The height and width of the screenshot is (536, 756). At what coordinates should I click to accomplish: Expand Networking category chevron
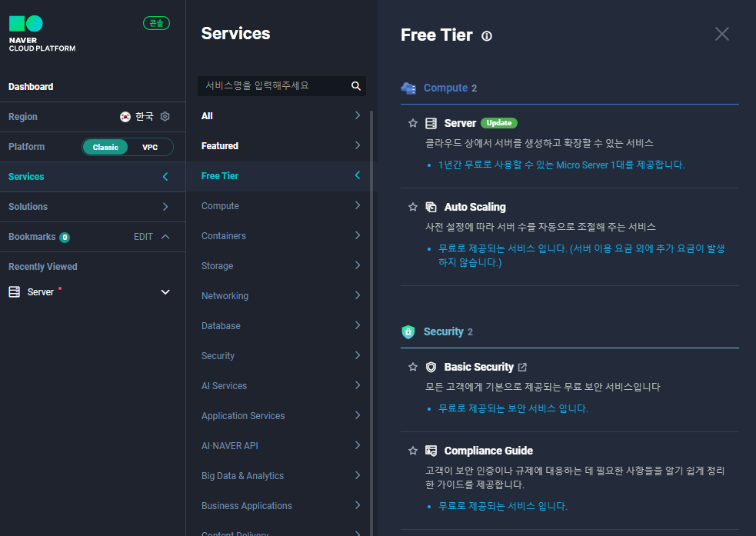click(x=358, y=295)
